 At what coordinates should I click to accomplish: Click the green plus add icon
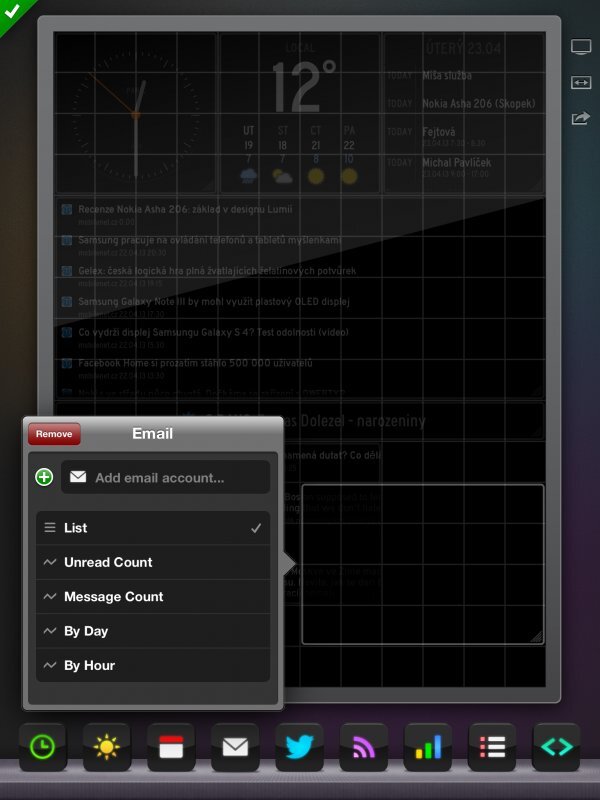click(x=44, y=477)
